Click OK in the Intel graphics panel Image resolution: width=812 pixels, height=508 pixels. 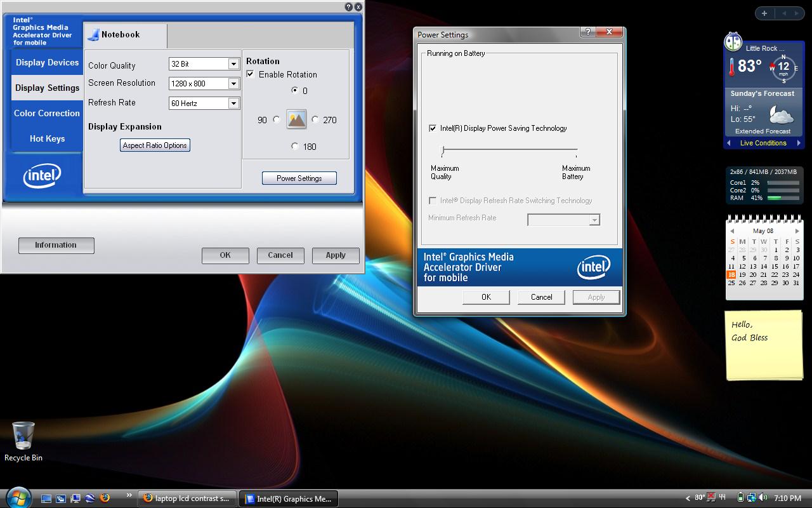pyautogui.click(x=225, y=255)
